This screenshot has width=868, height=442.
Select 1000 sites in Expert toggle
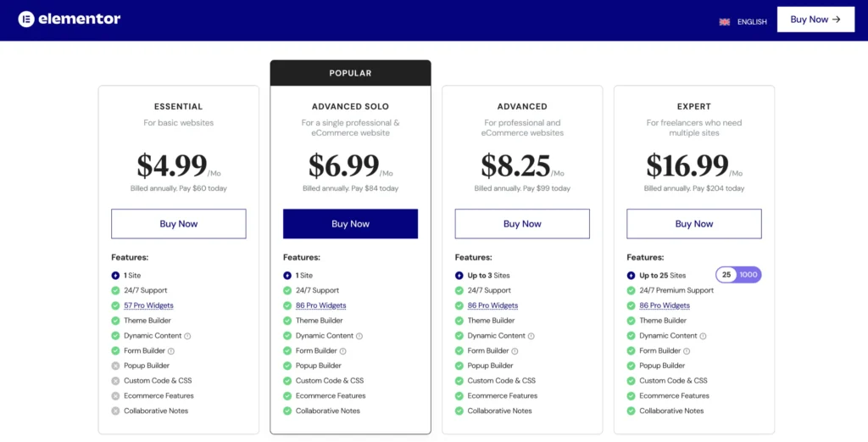[748, 275]
